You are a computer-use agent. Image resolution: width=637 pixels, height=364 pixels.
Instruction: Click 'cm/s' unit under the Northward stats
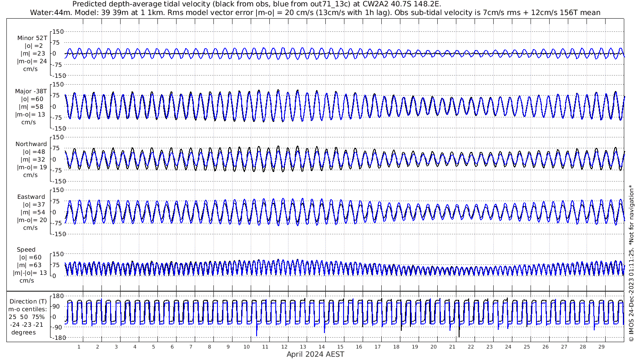click(30, 175)
